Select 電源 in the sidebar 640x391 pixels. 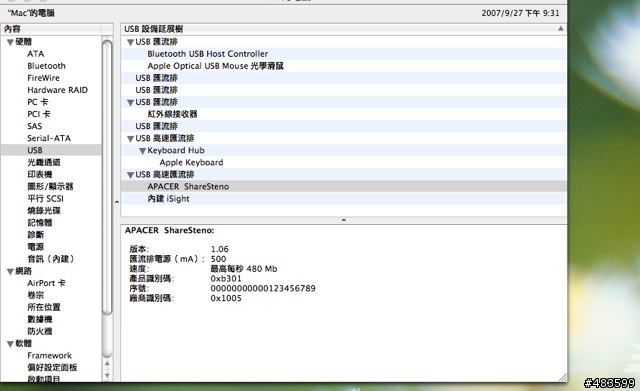point(36,247)
